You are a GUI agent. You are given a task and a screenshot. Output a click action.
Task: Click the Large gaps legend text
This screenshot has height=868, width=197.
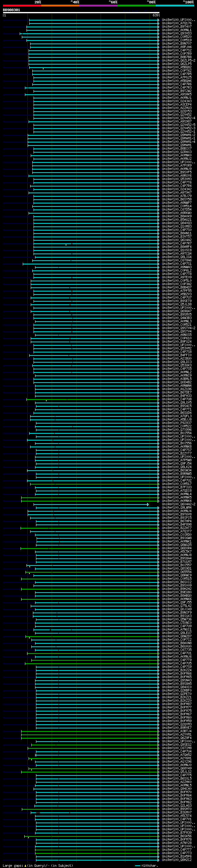point(38,865)
